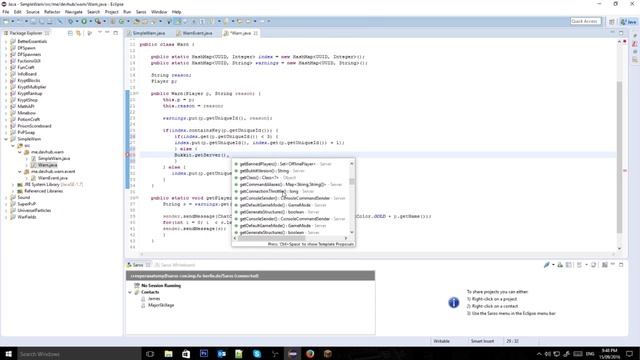Click the error marker on line 29
The image size is (640, 360).
(x=127, y=155)
